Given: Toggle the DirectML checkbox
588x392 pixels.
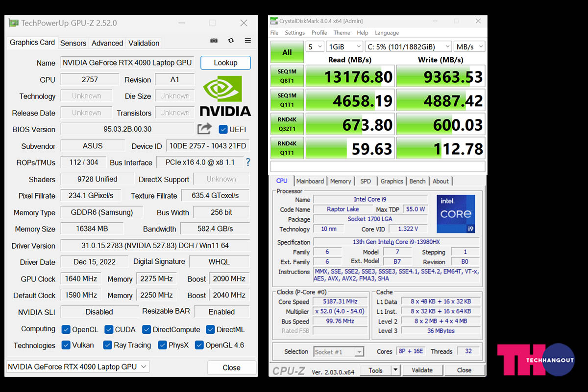Looking at the screenshot, I should coord(210,329).
